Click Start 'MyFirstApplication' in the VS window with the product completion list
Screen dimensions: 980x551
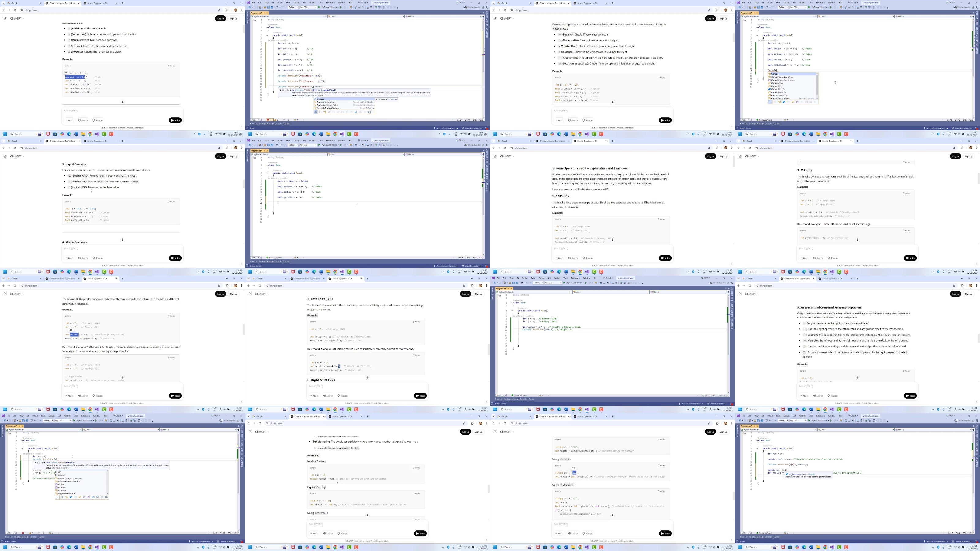[x=328, y=7]
